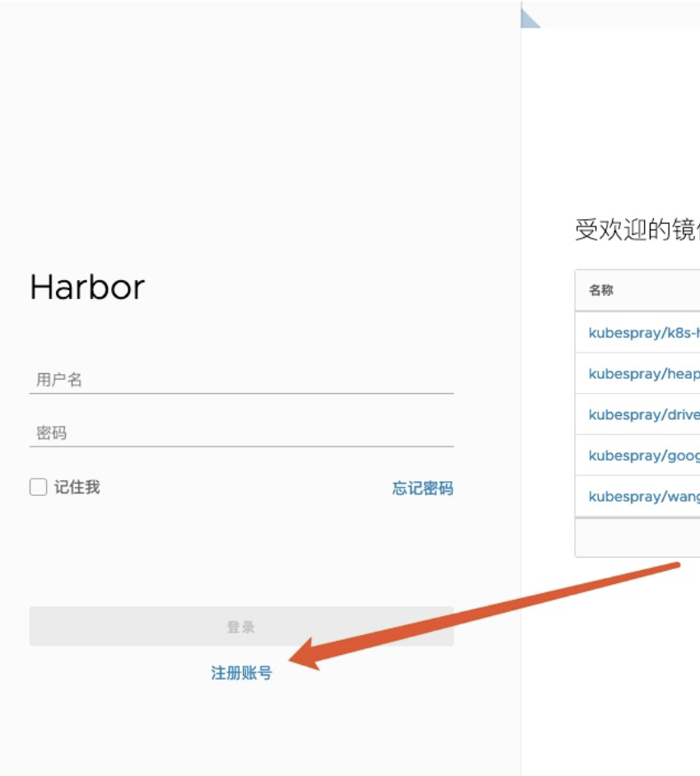The width and height of the screenshot is (700, 776).
Task: Open the kubespray/k8s repository link
Action: pos(644,333)
